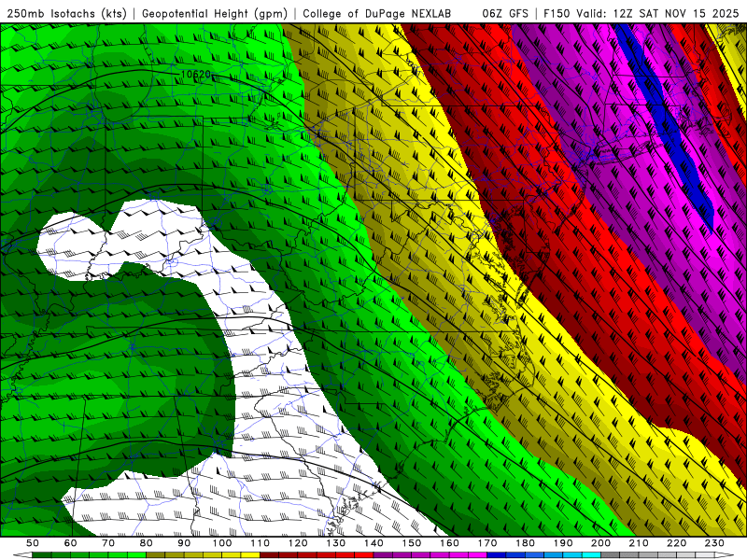The width and height of the screenshot is (747, 560).
Task: Click the first blue swatch below the 170 label
Action: coord(497,554)
